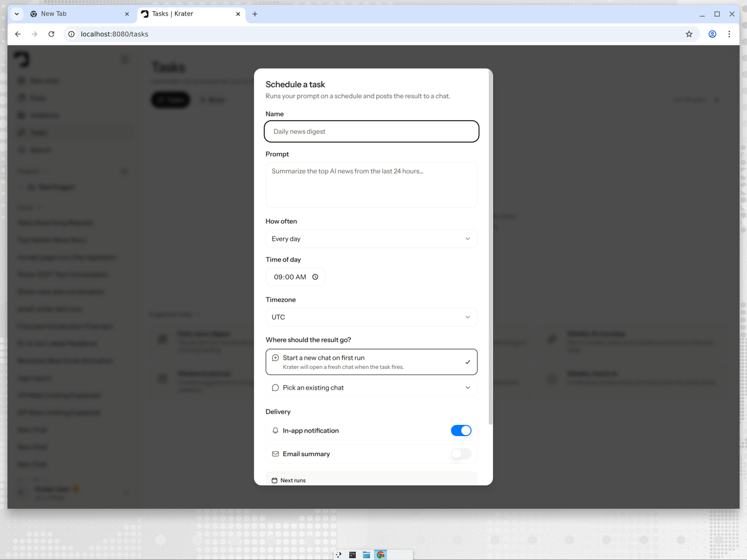The height and width of the screenshot is (560, 747).
Task: Click the Time of day field showing 09:00 AM
Action: tap(295, 277)
